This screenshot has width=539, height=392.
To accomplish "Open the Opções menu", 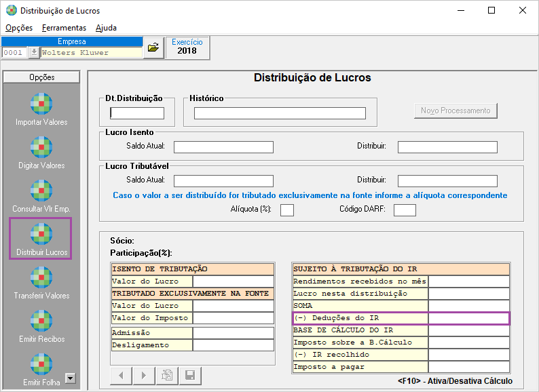I will pyautogui.click(x=19, y=28).
